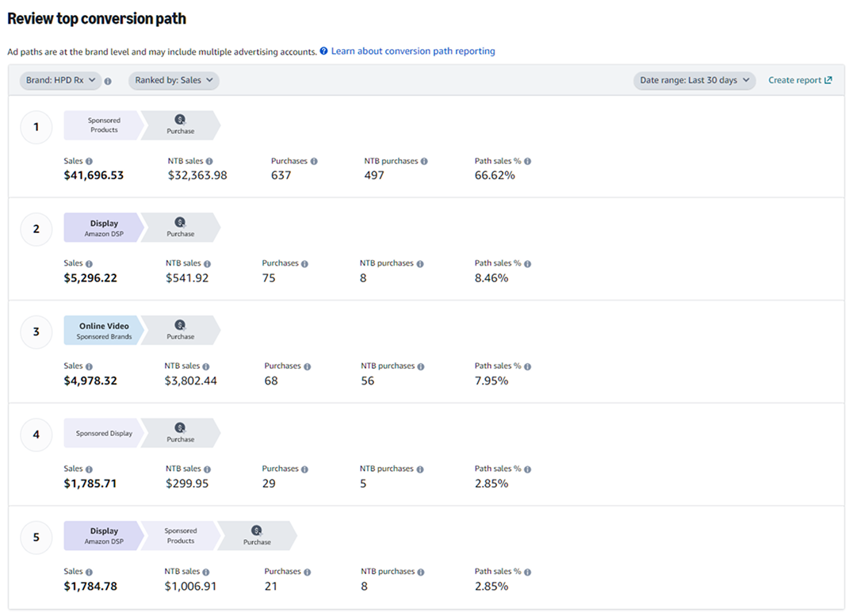Click the number 3 path circle
Image resolution: width=853 pixels, height=616 pixels.
pos(36,331)
